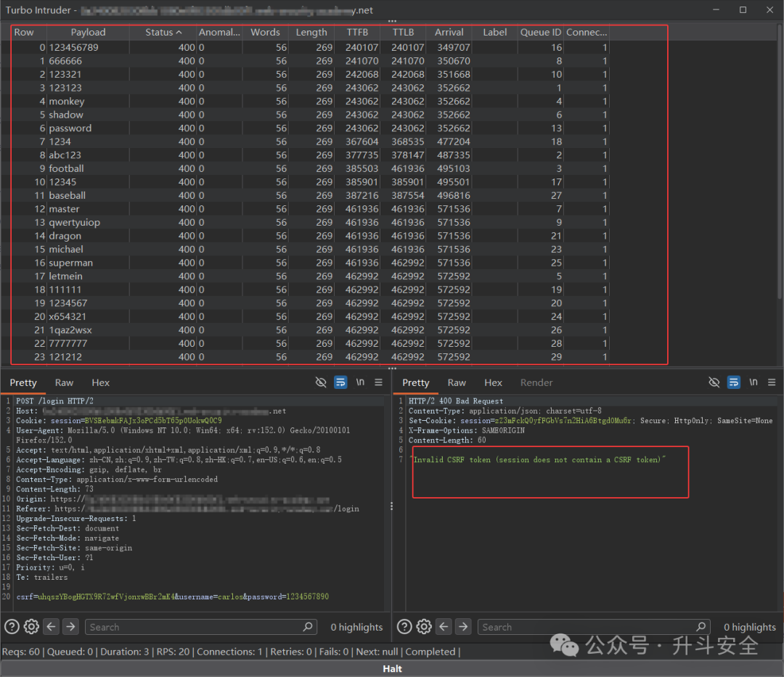This screenshot has width=784, height=677.
Task: Open response panel settings gear
Action: coord(424,626)
